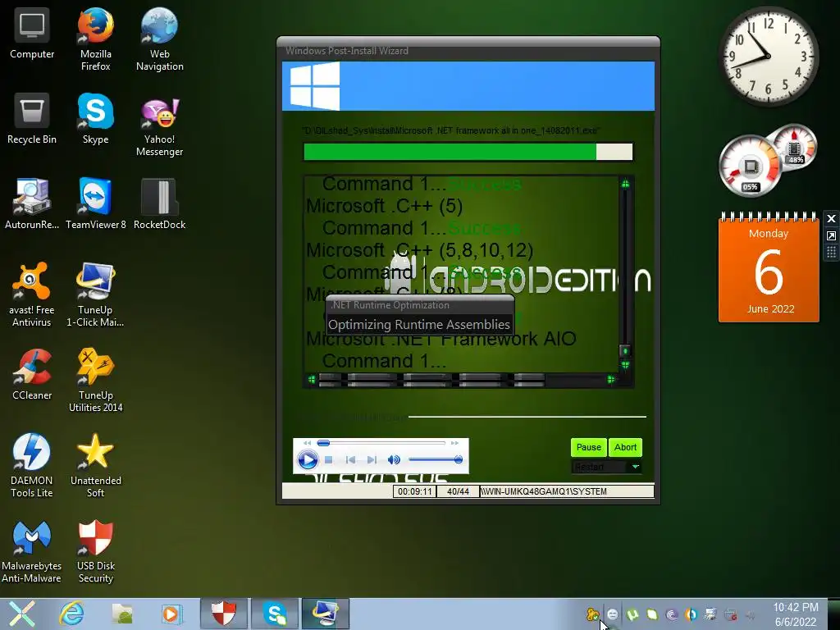This screenshot has width=840, height=630.
Task: Open the Computer desktop icon
Action: (x=32, y=33)
